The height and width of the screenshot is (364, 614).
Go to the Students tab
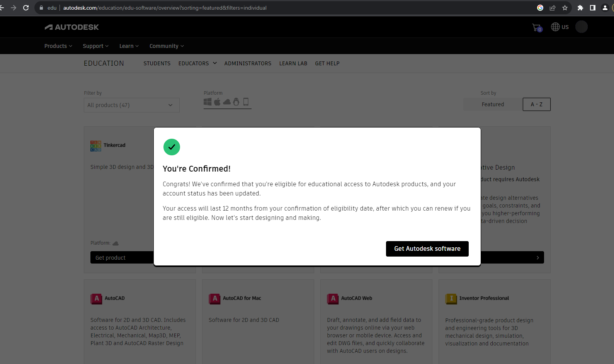pos(157,63)
